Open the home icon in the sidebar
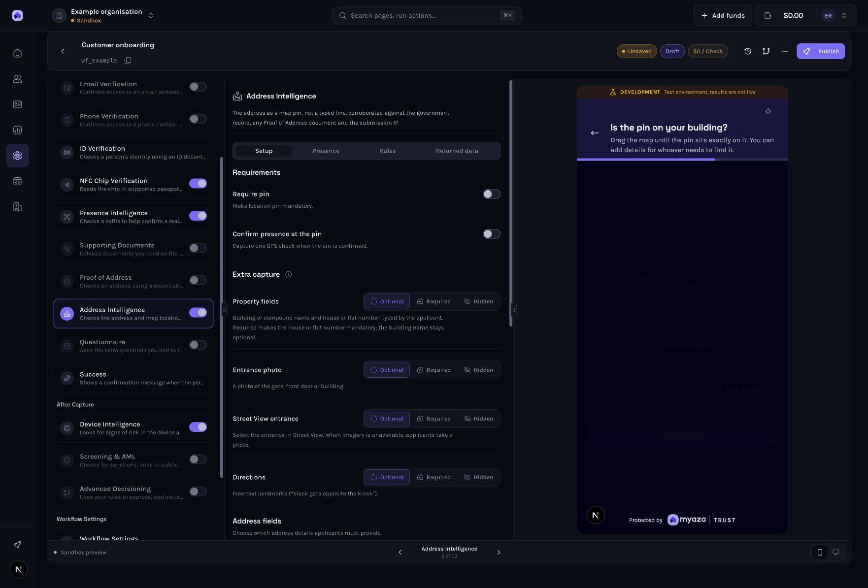The image size is (868, 588). [17, 53]
